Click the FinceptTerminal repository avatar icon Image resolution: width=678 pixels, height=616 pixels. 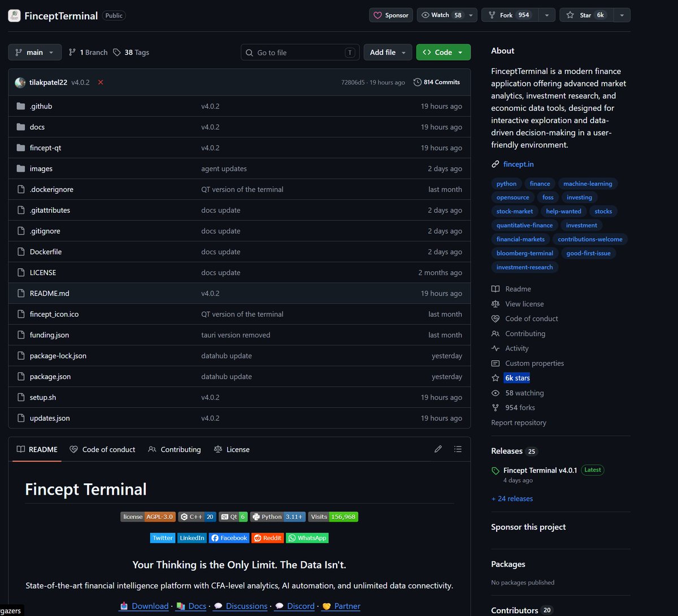pyautogui.click(x=15, y=16)
